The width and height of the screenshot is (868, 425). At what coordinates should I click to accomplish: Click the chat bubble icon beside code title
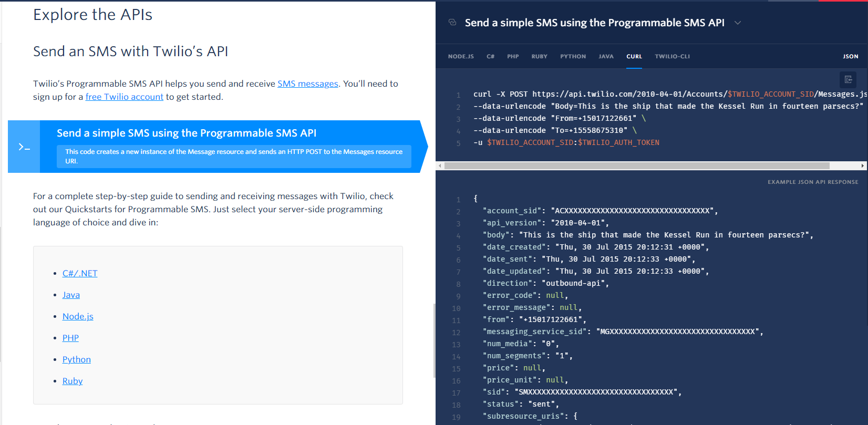coord(452,22)
